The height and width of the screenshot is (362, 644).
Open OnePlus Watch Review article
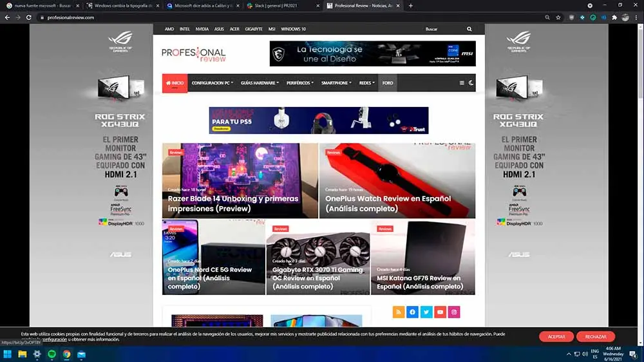(397, 181)
